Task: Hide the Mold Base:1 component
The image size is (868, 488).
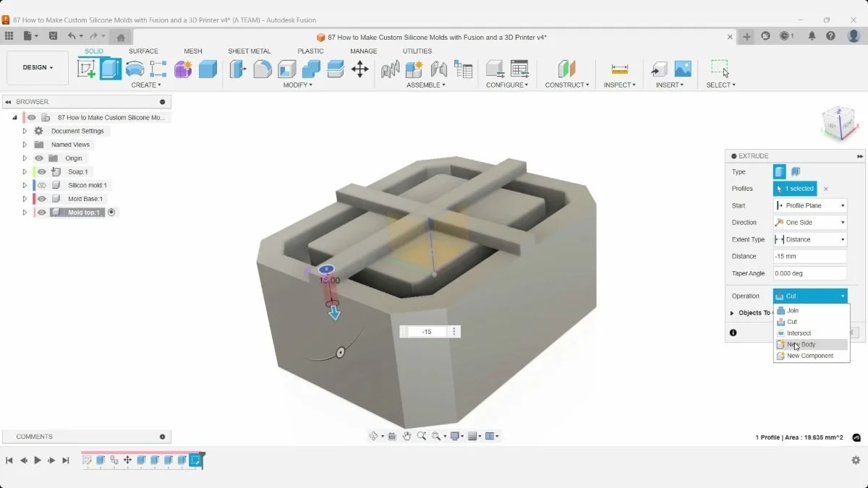Action: click(x=42, y=199)
